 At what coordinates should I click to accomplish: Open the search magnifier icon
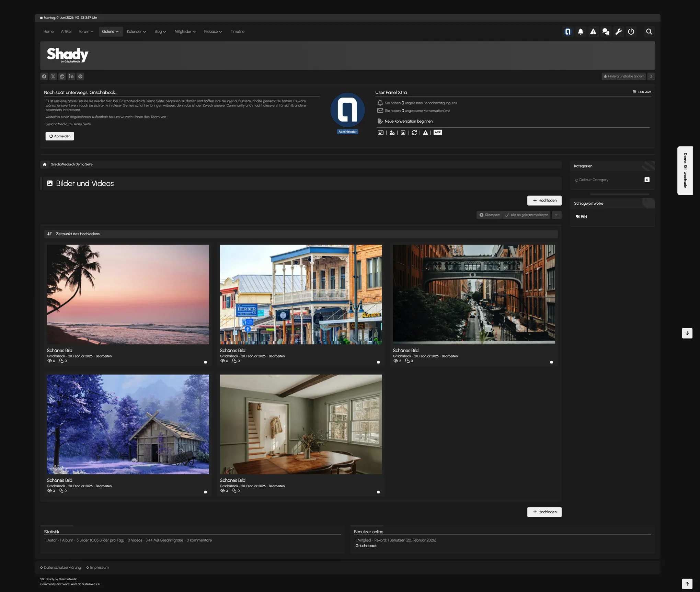point(649,32)
